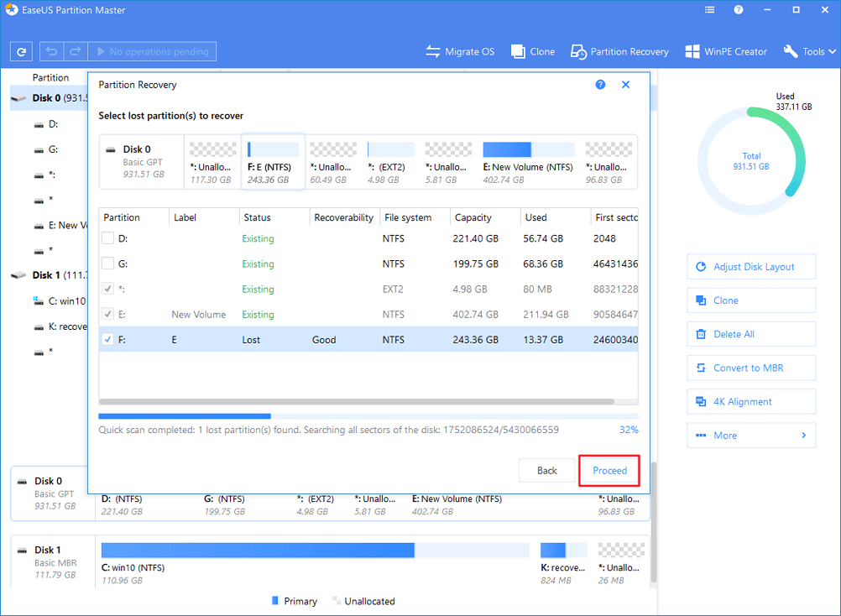Select Disk 0 in the left partition tree

50,98
